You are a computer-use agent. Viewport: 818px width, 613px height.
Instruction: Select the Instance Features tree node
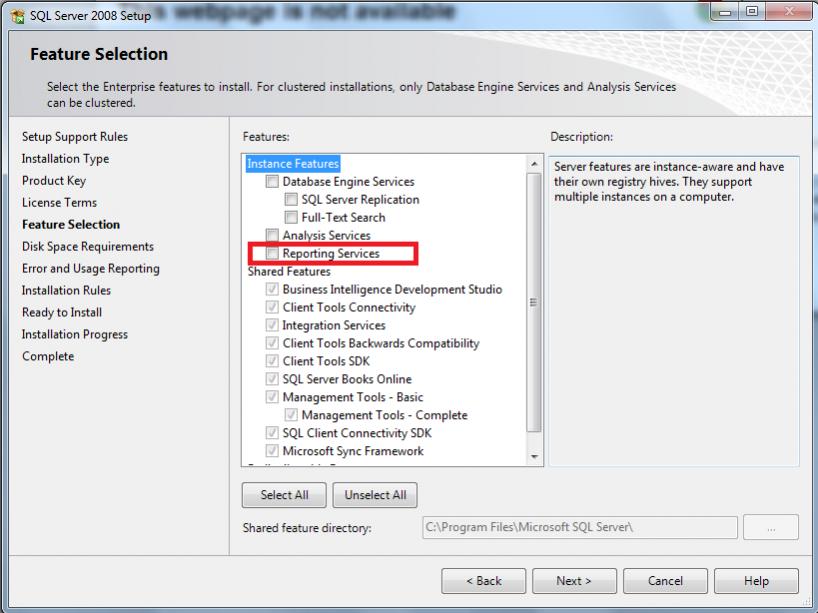293,164
